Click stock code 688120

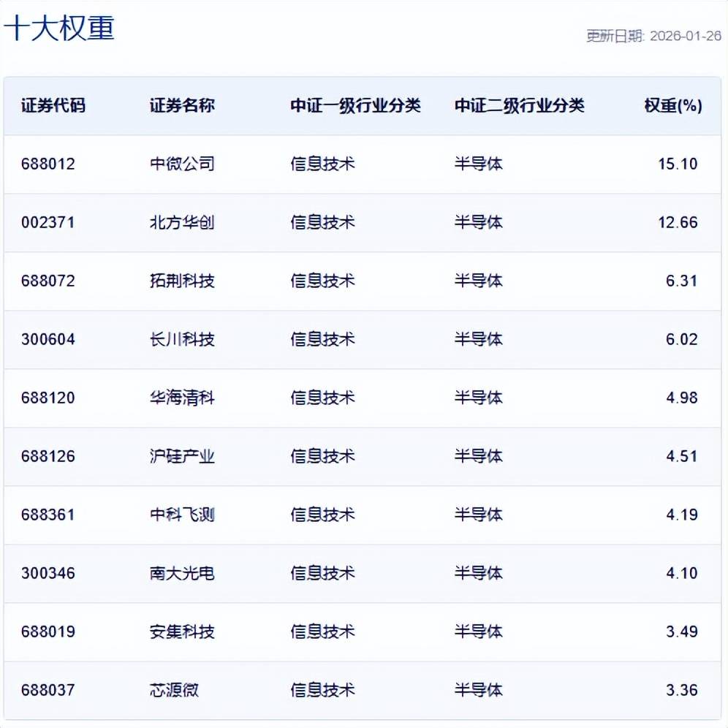[48, 398]
